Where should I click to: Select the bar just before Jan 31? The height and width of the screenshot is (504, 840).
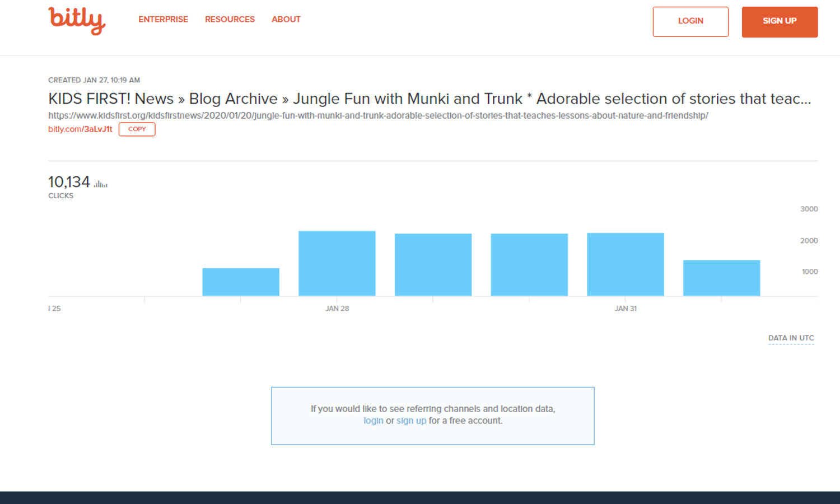point(529,265)
